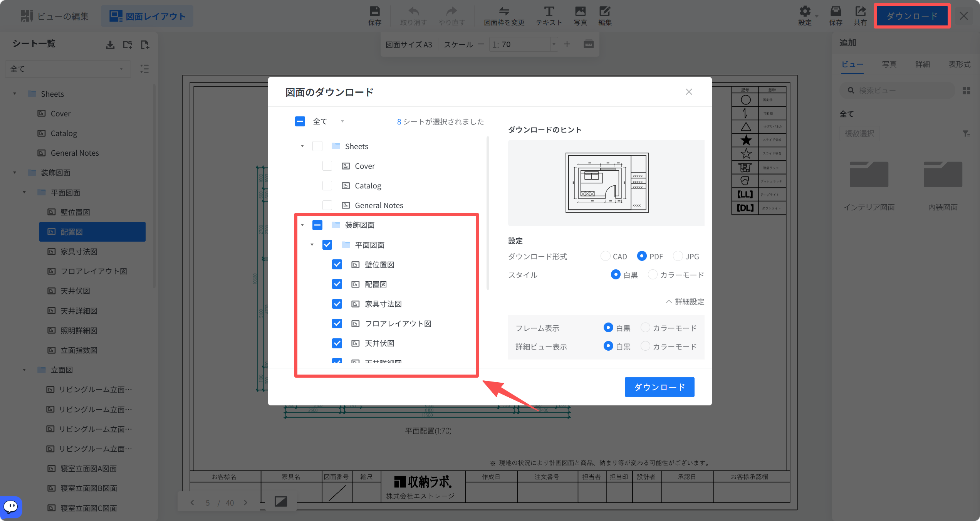Switch to the 写真 tab in 追加 panel

coord(889,64)
